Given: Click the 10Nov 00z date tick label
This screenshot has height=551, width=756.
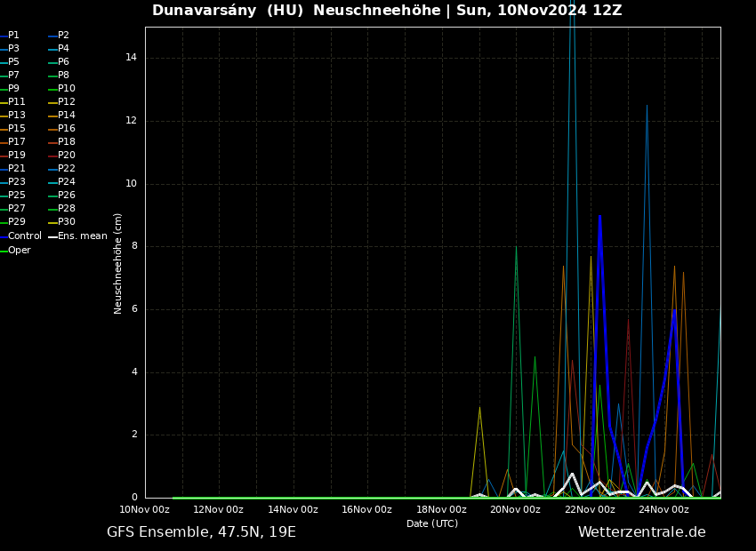Looking at the screenshot, I should pyautogui.click(x=144, y=509).
